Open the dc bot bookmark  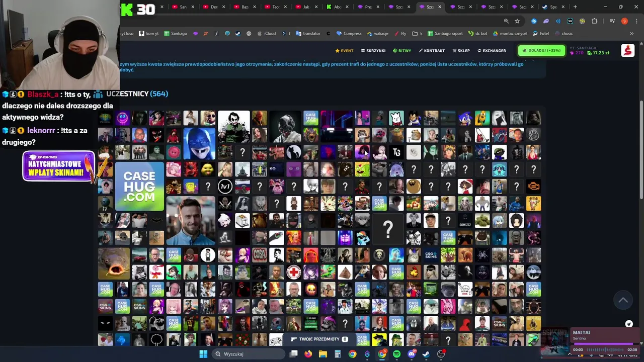click(477, 34)
